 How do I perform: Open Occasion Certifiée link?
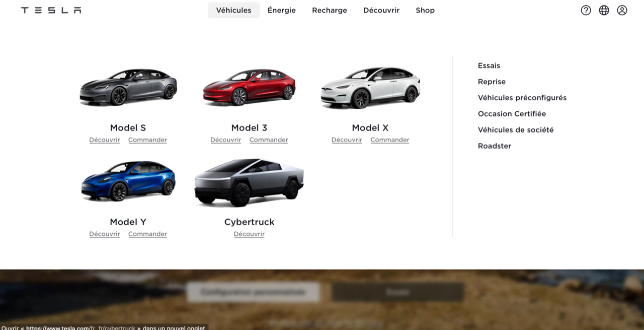[512, 114]
